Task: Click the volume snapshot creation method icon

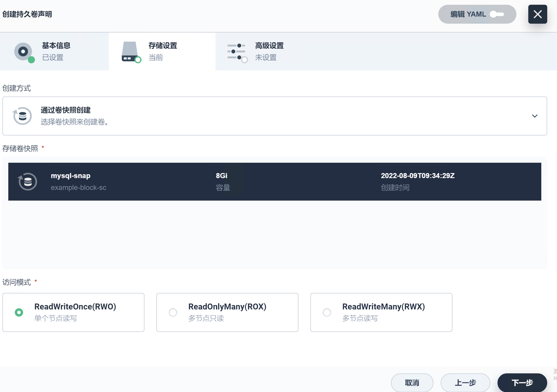Action: click(22, 116)
